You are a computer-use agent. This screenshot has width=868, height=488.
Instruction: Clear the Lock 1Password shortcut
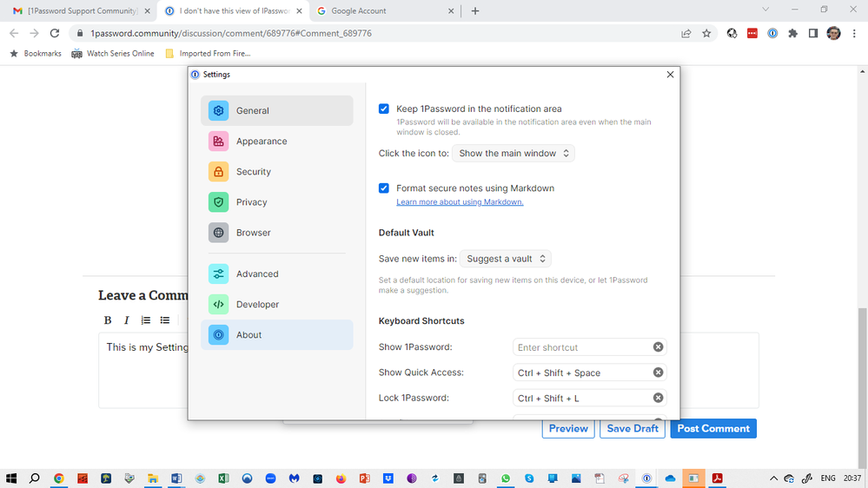(658, 398)
